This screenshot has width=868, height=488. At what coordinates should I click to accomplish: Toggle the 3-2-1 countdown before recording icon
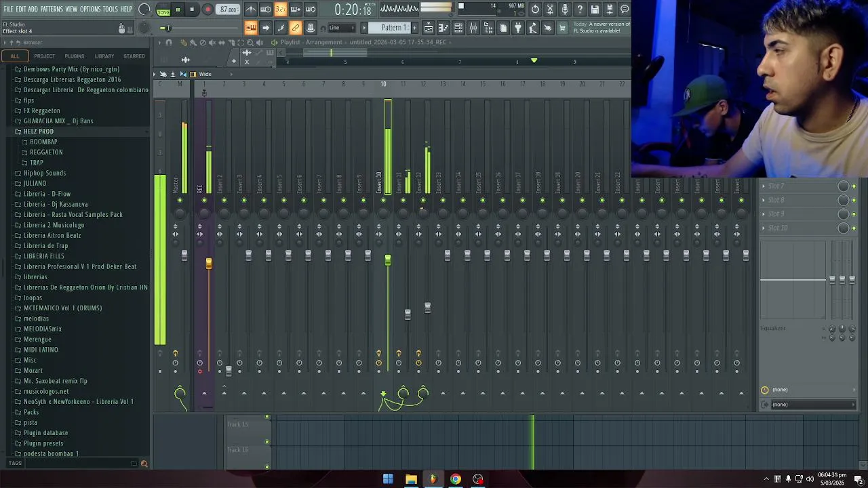[x=281, y=9]
